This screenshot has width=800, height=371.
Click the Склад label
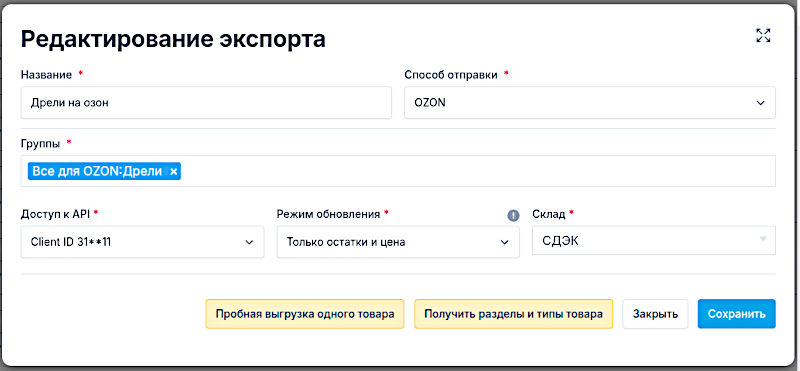(x=548, y=214)
